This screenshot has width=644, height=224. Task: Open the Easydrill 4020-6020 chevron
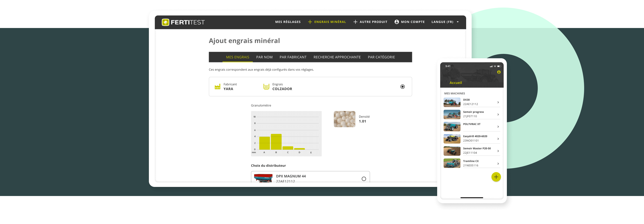[x=498, y=139]
